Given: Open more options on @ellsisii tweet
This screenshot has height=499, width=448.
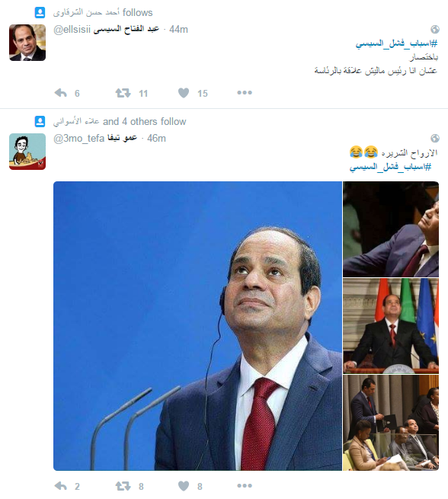Looking at the screenshot, I should pos(245,93).
